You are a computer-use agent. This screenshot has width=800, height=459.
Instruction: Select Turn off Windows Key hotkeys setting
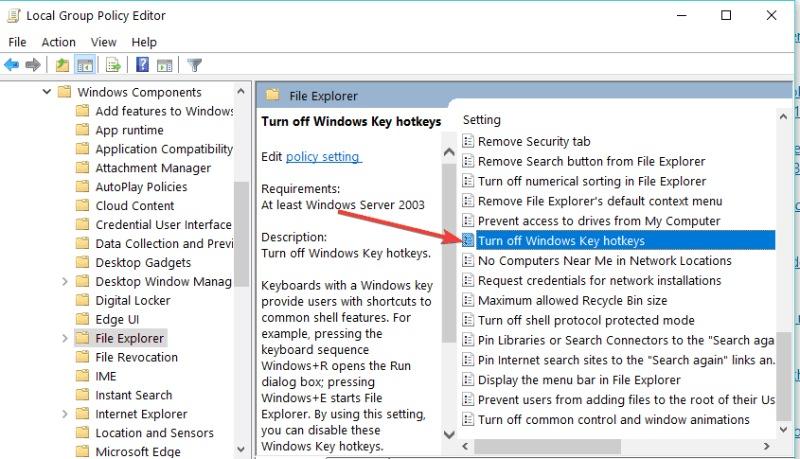626,240
